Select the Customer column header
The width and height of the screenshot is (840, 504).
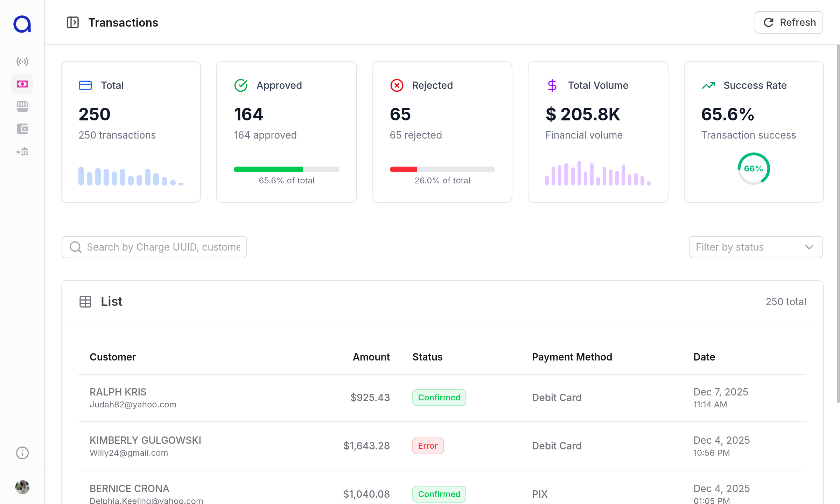point(113,357)
